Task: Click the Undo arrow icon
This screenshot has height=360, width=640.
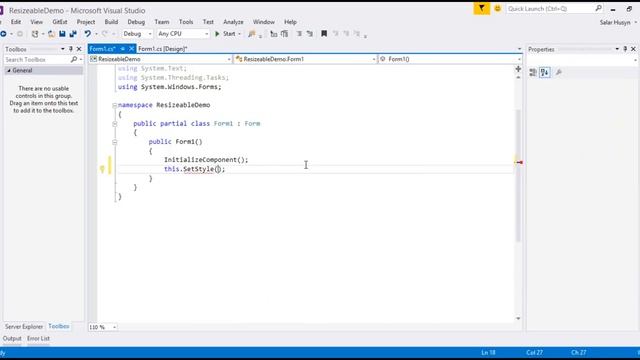Action: [x=87, y=34]
